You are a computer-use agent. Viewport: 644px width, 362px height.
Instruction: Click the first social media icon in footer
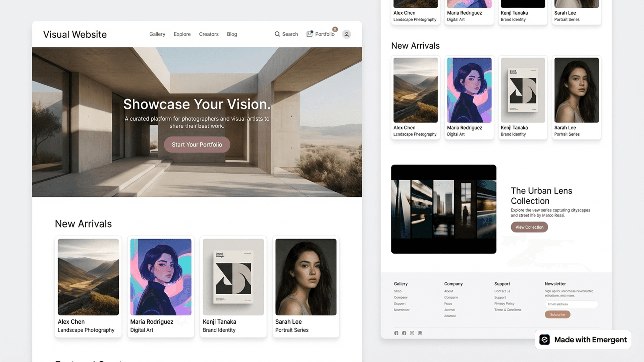(396, 333)
